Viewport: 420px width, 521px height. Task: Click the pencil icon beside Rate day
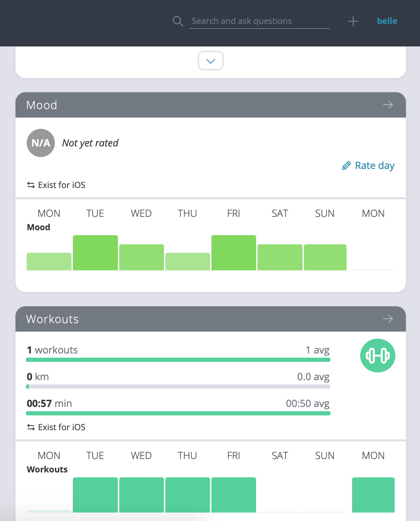pyautogui.click(x=346, y=165)
